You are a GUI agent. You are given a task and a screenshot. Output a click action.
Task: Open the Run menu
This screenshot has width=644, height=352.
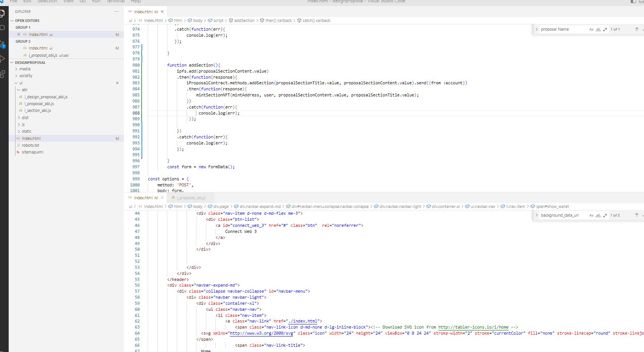(x=96, y=2)
